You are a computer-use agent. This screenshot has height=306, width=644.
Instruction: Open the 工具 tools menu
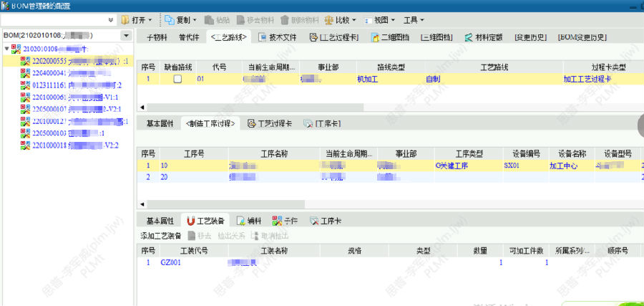(x=414, y=20)
